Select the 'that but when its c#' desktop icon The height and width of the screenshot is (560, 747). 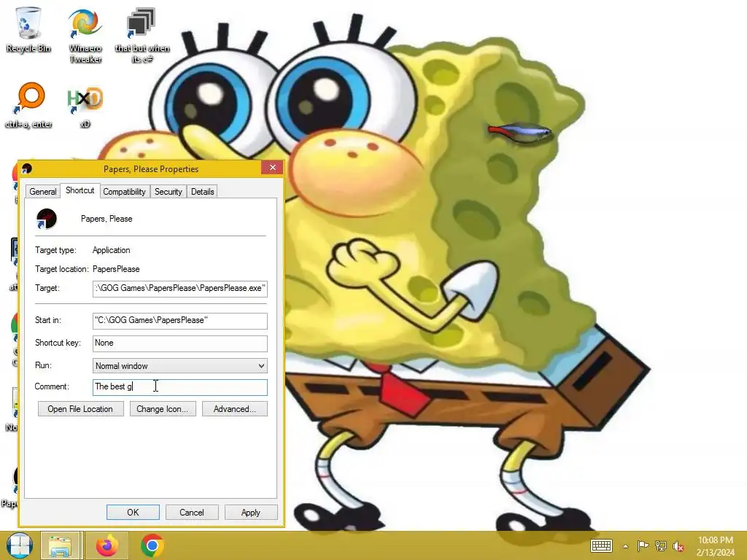(x=142, y=35)
